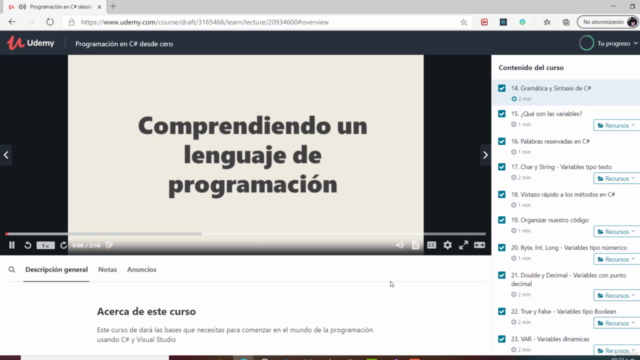The width and height of the screenshot is (640, 360).
Task: Open Recursos dropdown for lecture 22
Action: click(x=617, y=323)
